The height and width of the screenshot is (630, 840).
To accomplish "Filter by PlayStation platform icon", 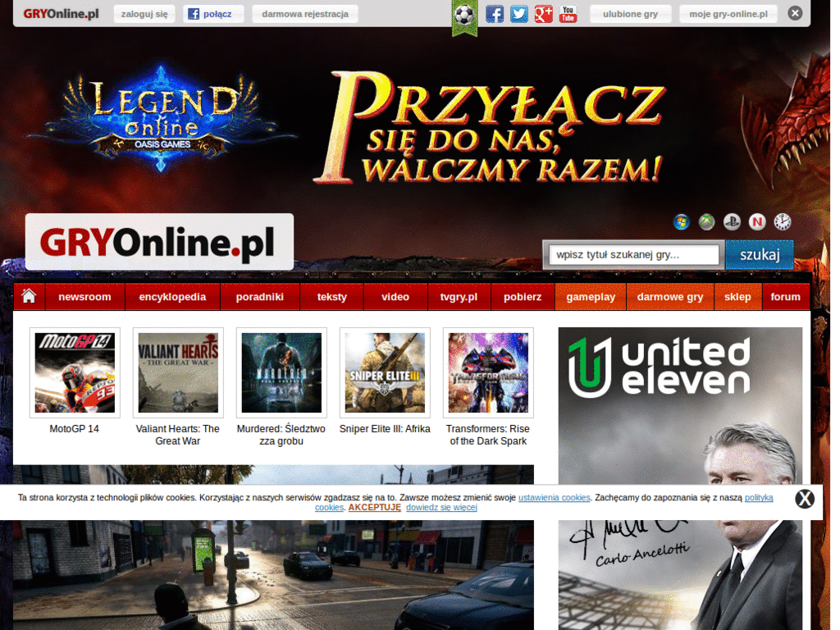I will 732,221.
